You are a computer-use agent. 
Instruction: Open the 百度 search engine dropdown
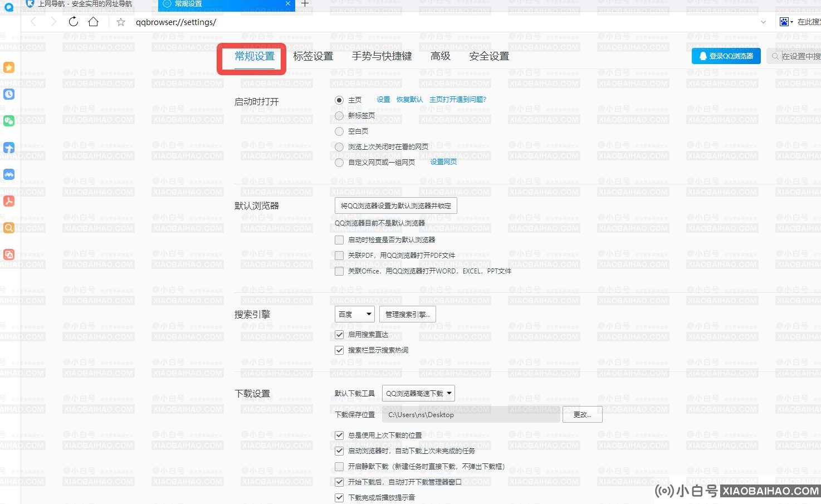click(x=355, y=314)
